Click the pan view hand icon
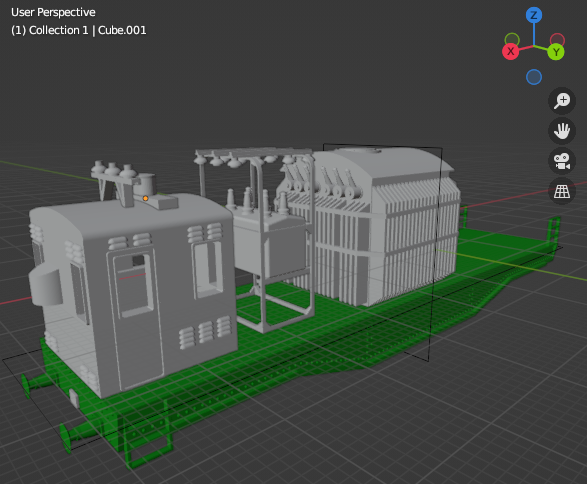 562,131
